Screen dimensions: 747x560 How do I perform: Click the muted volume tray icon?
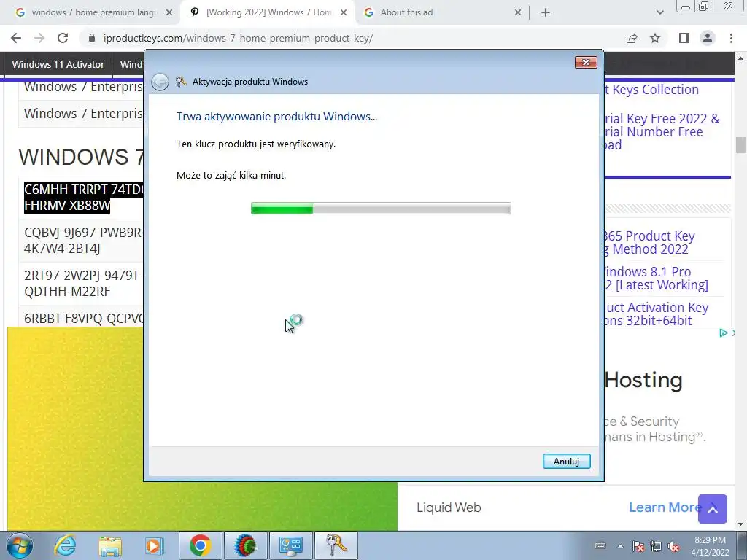673,546
